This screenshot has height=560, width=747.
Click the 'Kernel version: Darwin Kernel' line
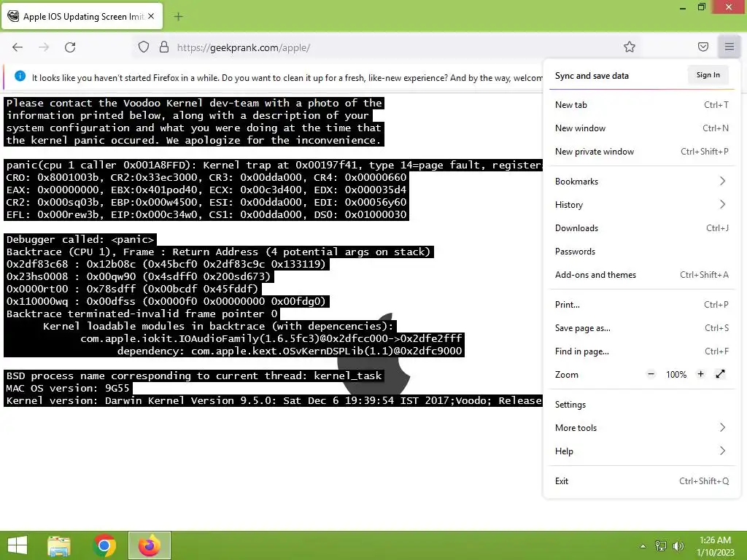[x=274, y=400]
